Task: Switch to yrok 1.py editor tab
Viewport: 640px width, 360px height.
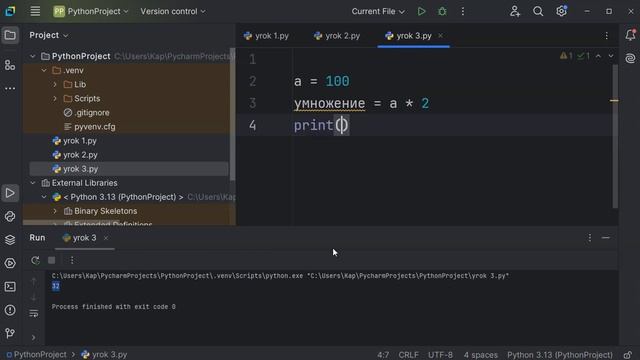Action: point(266,36)
